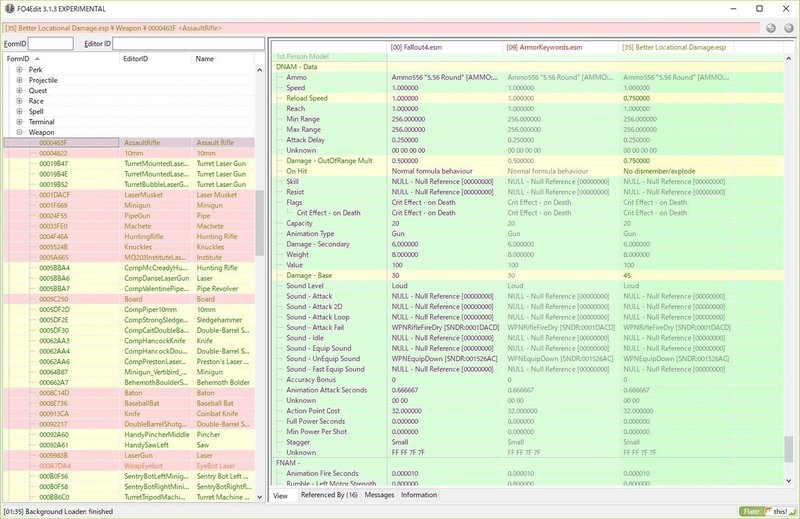This screenshot has height=519, width=800.
Task: Open the Information tab
Action: [419, 495]
